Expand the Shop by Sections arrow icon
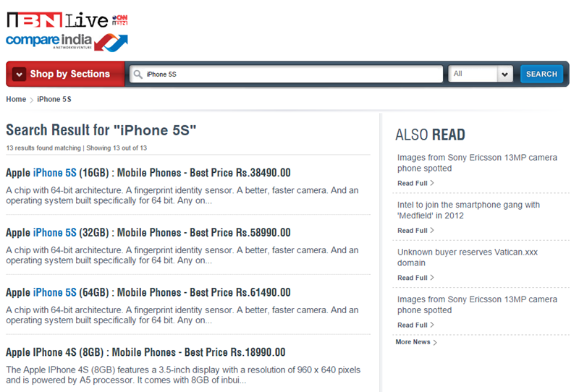Image resolution: width=579 pixels, height=392 pixels. tap(19, 74)
